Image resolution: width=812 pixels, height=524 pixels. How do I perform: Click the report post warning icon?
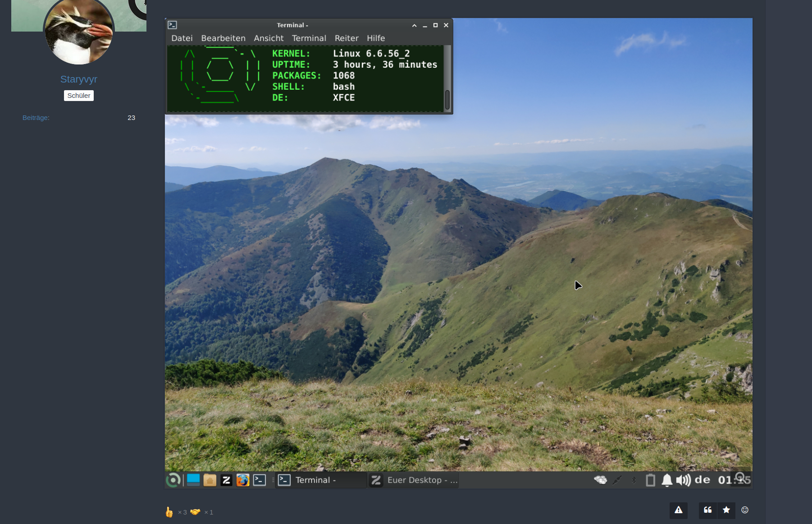(x=678, y=510)
